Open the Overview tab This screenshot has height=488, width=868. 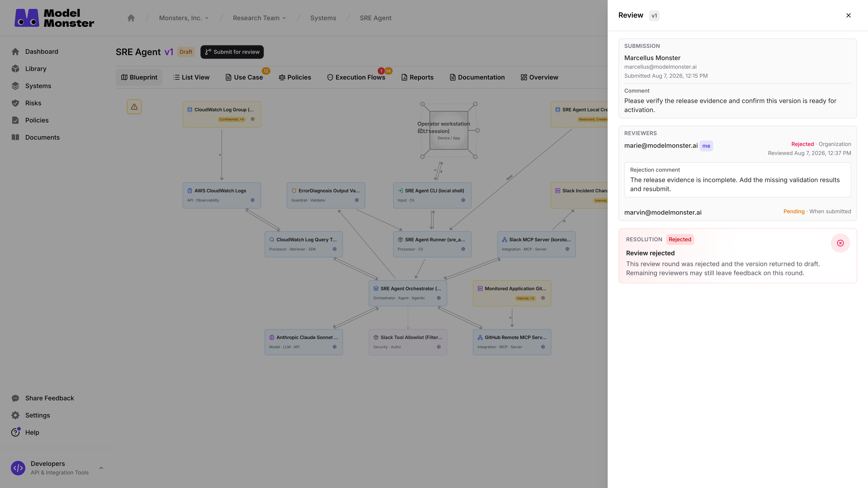tap(539, 77)
